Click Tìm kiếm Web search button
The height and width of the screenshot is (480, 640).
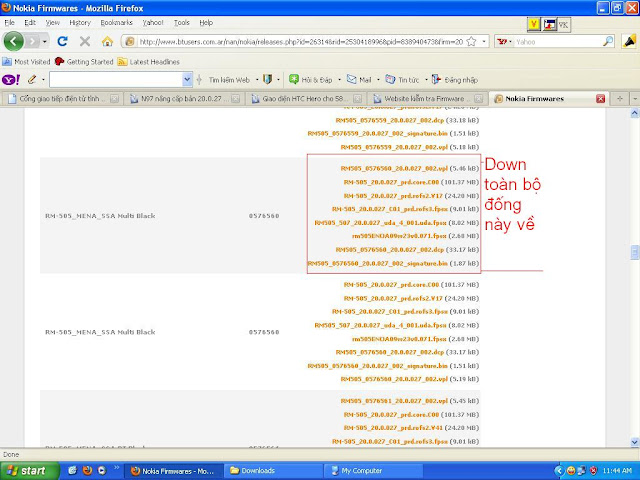pos(229,80)
